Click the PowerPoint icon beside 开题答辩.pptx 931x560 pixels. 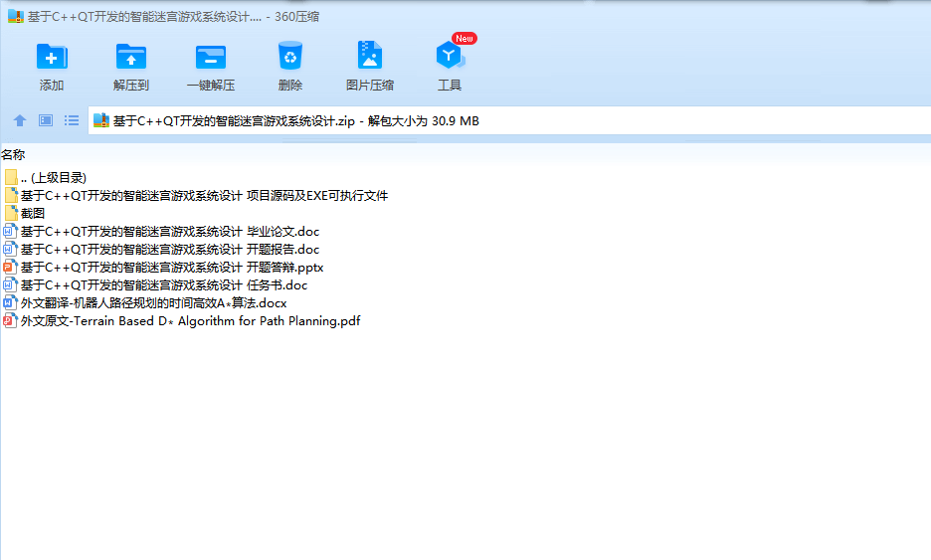10,268
